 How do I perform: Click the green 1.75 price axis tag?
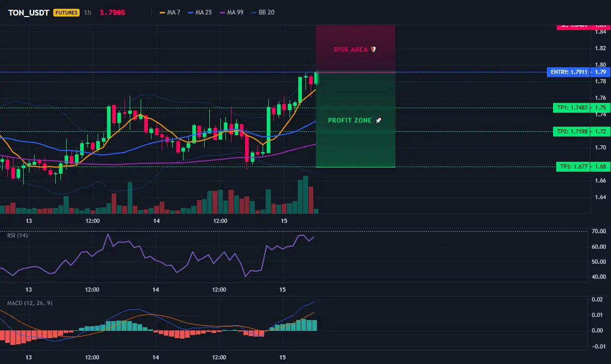click(601, 108)
